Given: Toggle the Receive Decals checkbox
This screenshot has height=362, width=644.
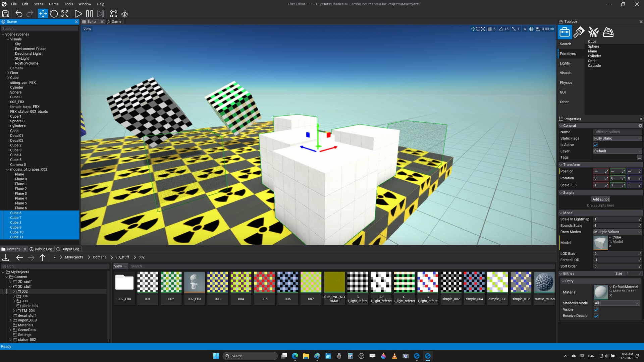Looking at the screenshot, I should (x=596, y=316).
